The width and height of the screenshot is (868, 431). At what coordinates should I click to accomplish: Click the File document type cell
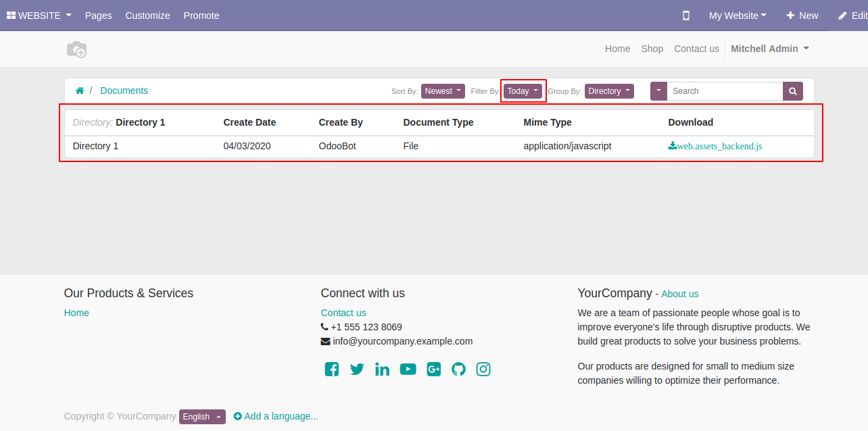[x=411, y=146]
